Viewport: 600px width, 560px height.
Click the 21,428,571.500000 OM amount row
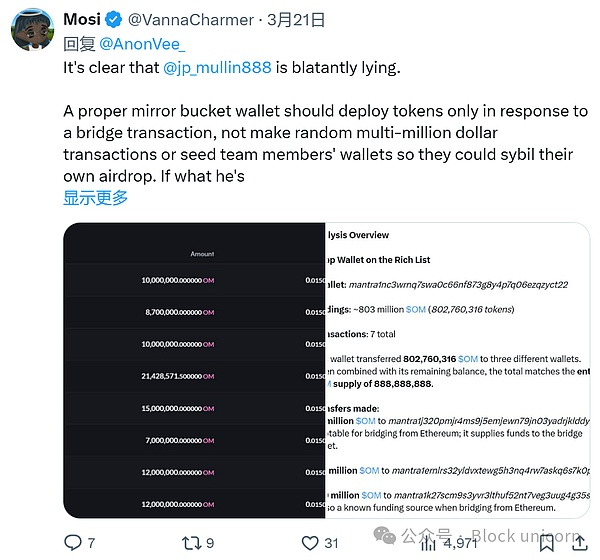pos(178,375)
